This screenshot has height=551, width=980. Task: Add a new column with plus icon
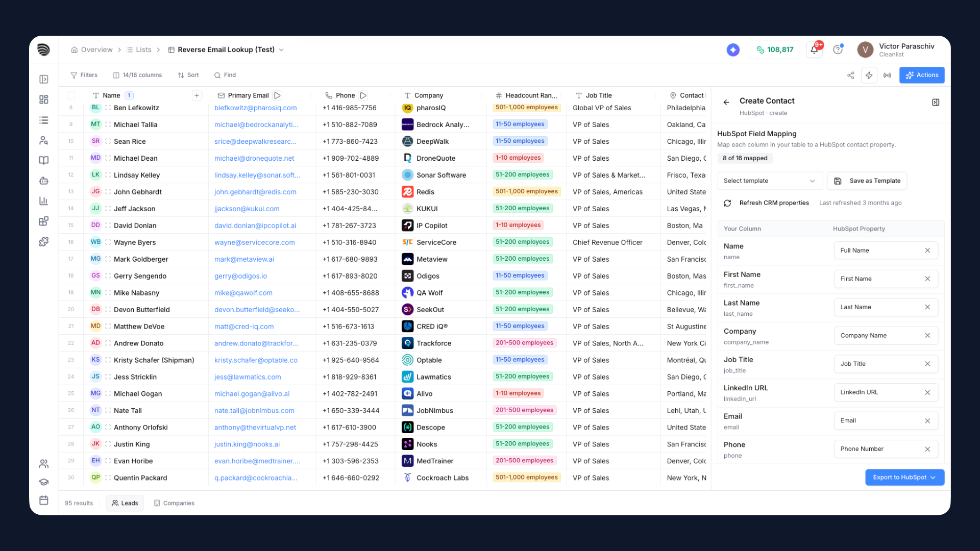(197, 95)
